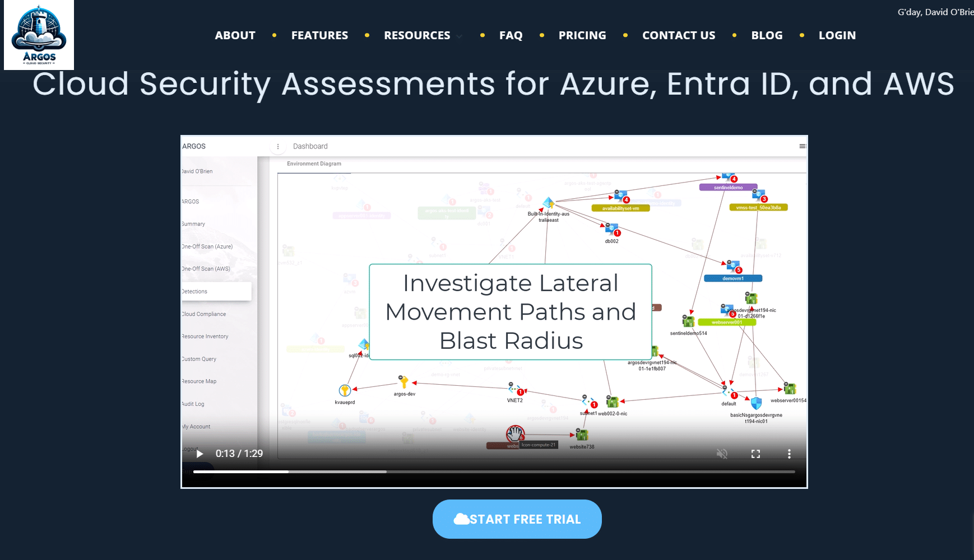Select the demovm1 blue node label
974x560 pixels.
(x=733, y=278)
